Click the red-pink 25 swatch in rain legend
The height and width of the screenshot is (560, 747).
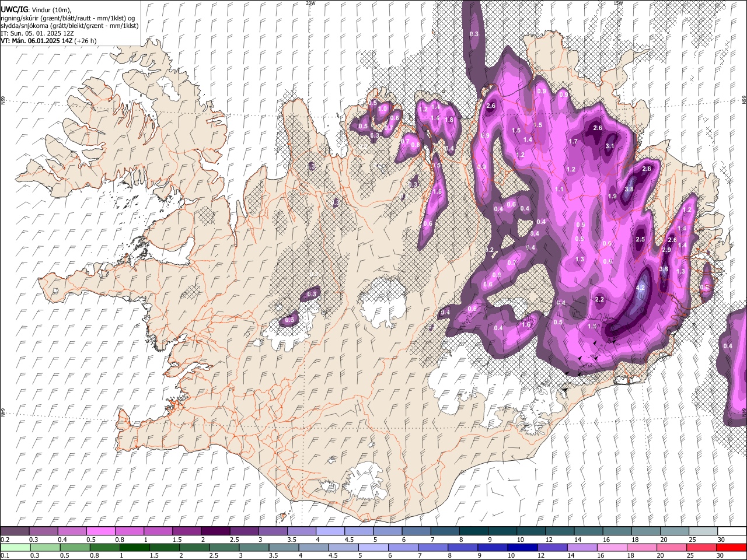click(x=701, y=547)
